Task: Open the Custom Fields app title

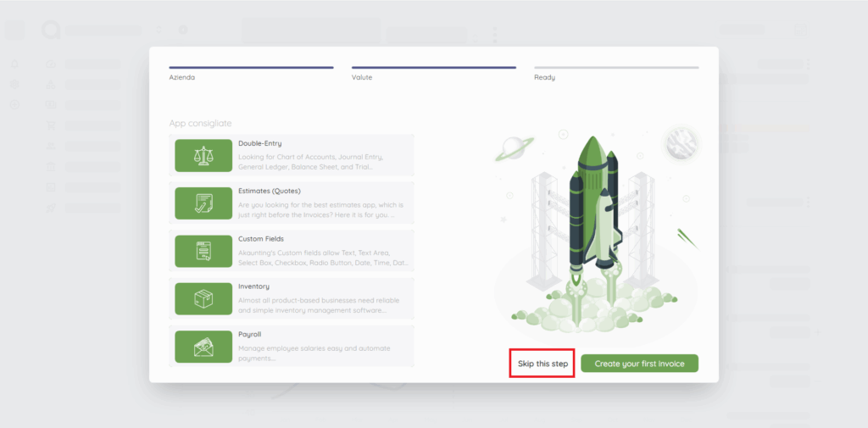Action: tap(261, 239)
